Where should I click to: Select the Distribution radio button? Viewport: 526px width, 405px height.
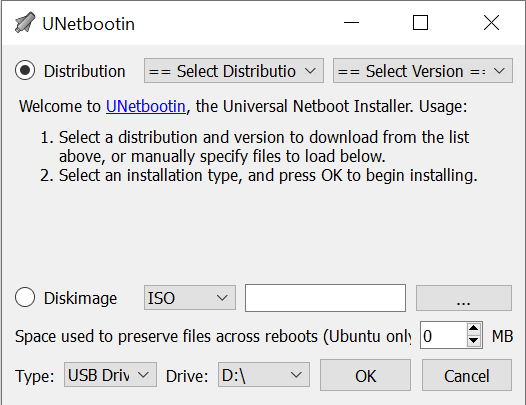pyautogui.click(x=25, y=70)
